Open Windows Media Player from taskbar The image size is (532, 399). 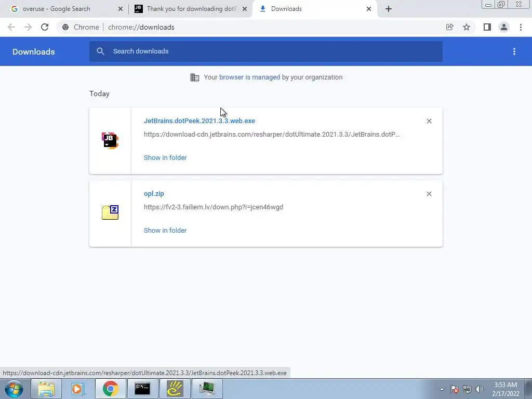[x=78, y=389]
